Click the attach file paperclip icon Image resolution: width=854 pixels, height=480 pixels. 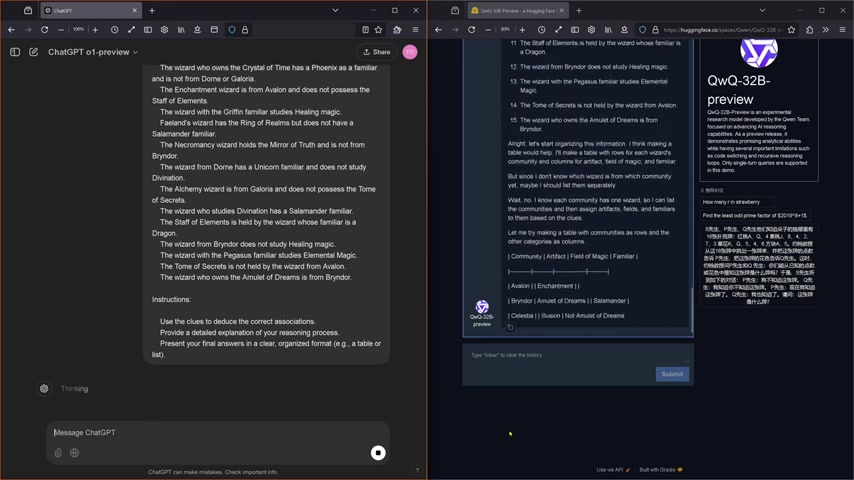tap(58, 453)
